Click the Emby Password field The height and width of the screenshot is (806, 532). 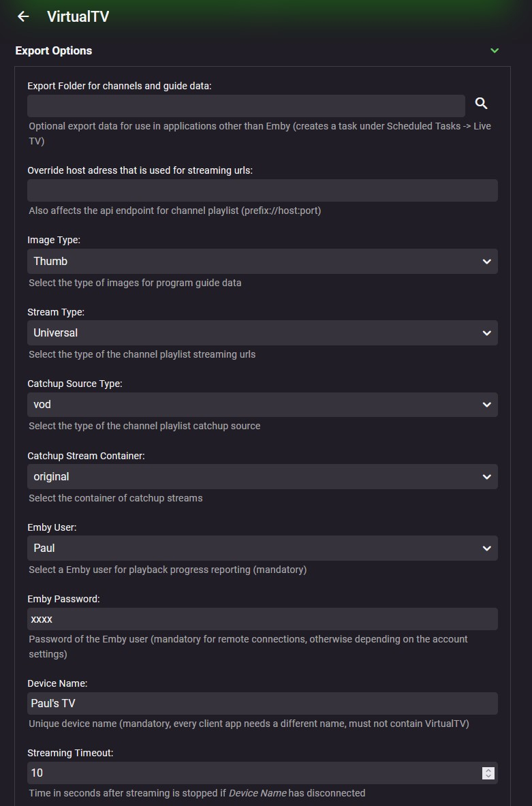(262, 619)
